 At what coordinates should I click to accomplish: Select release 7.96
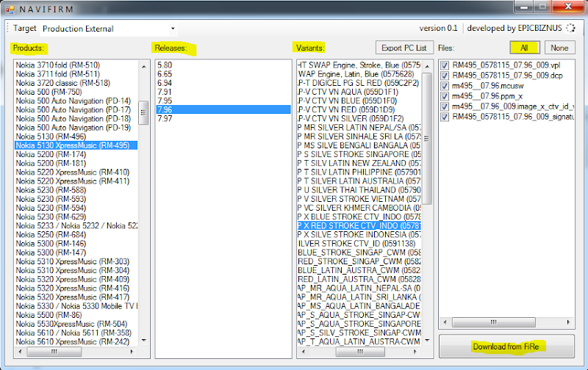click(223, 109)
